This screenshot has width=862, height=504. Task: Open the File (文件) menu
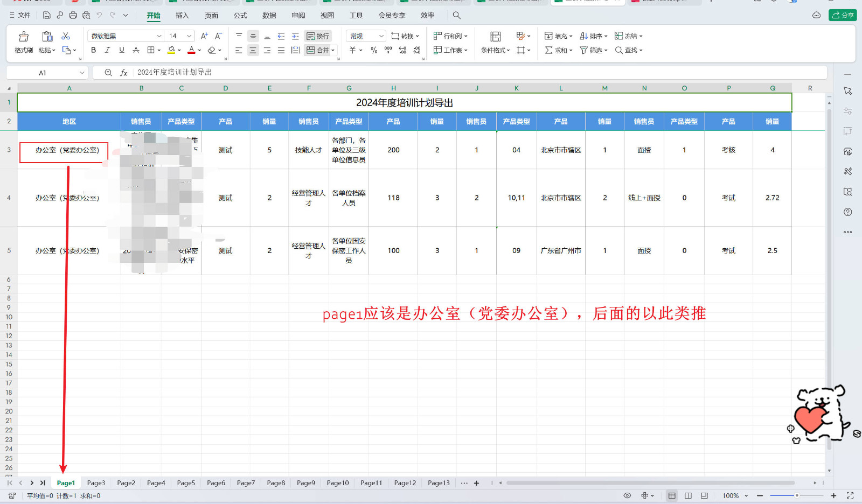click(20, 15)
